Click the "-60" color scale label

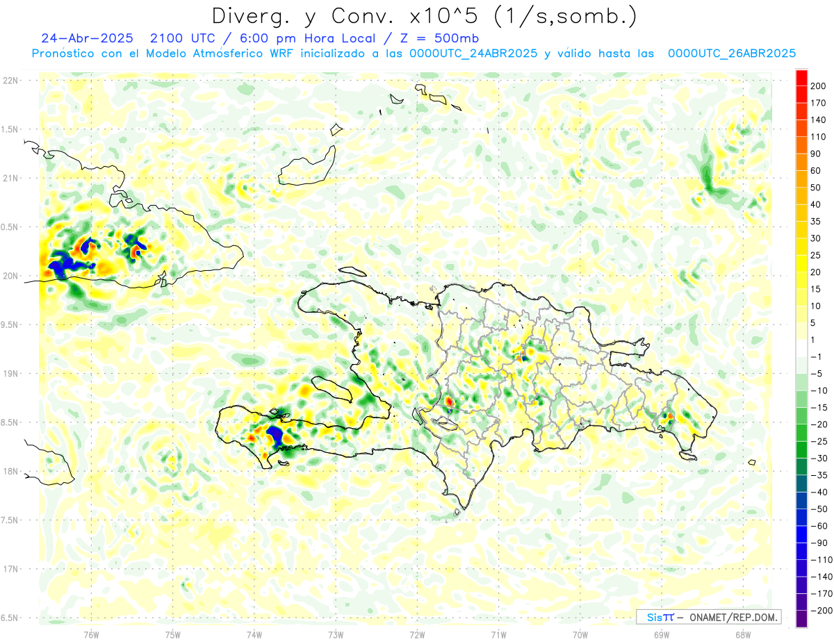tap(819, 526)
